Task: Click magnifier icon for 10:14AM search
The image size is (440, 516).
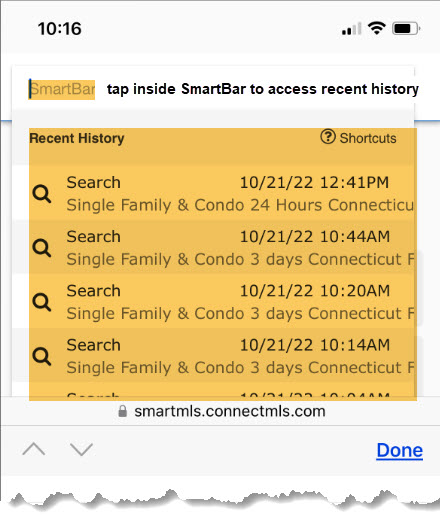Action: click(x=42, y=356)
